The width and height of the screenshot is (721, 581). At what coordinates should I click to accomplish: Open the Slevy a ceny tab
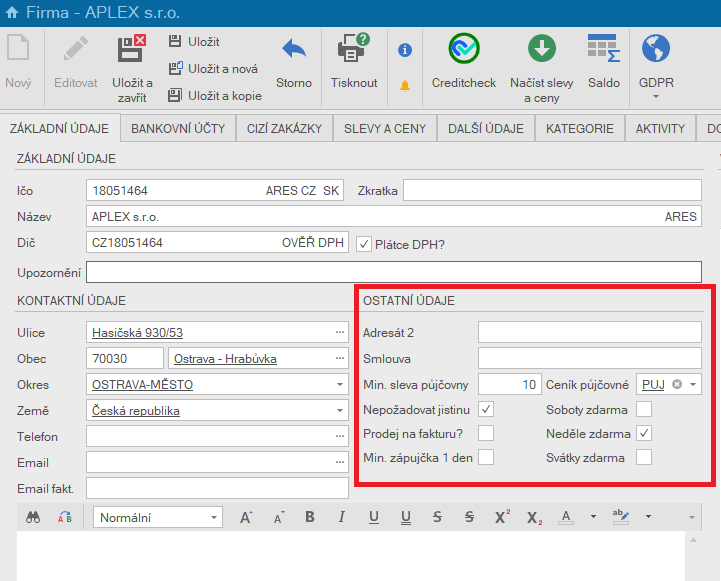click(385, 128)
